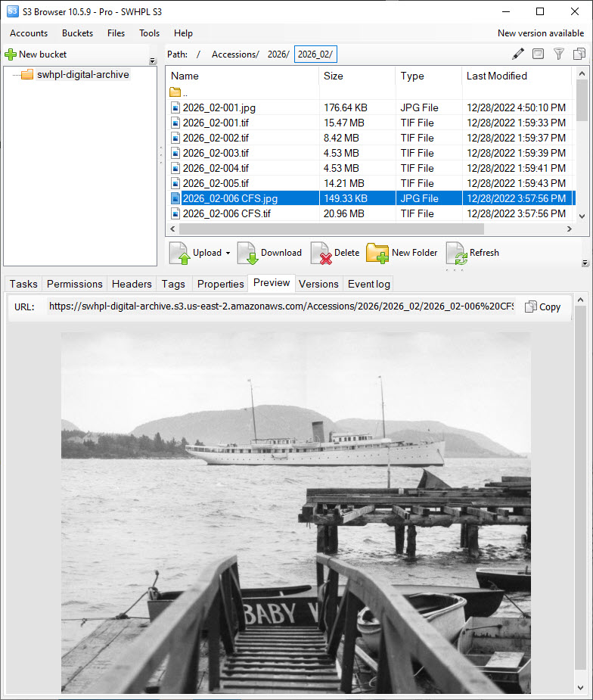
Task: Click the New Folder icon
Action: click(377, 253)
